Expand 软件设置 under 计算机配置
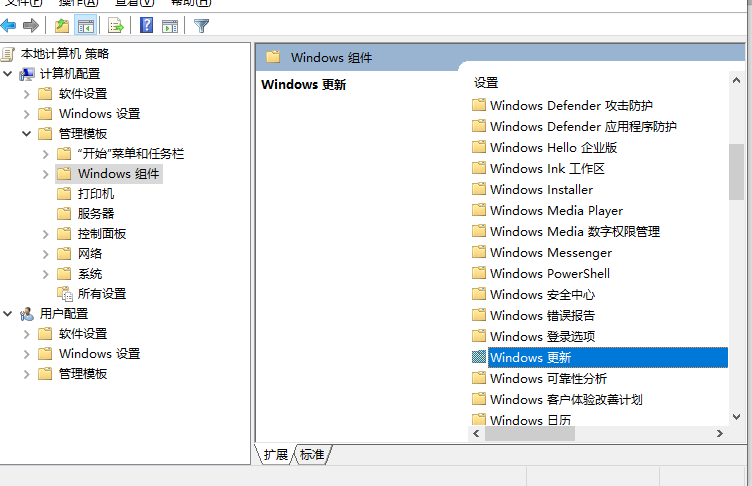This screenshot has width=752, height=486. pos(27,94)
